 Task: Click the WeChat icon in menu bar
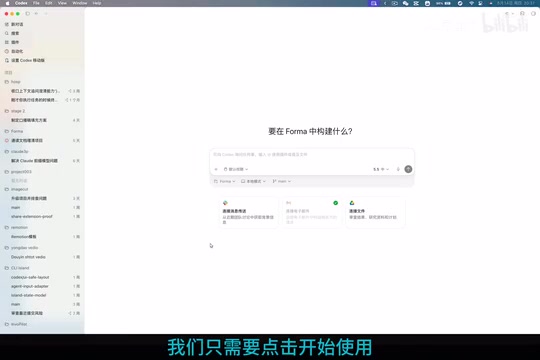click(x=405, y=3)
